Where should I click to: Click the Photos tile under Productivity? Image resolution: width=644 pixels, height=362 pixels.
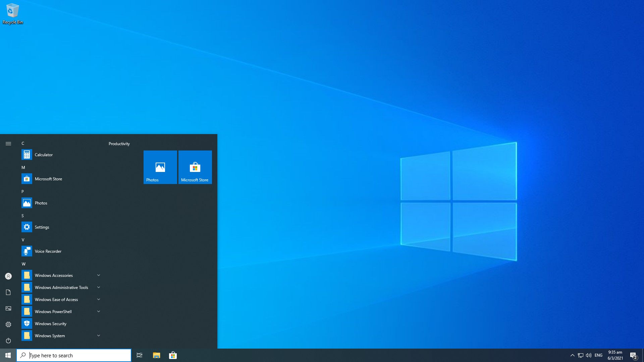point(160,167)
